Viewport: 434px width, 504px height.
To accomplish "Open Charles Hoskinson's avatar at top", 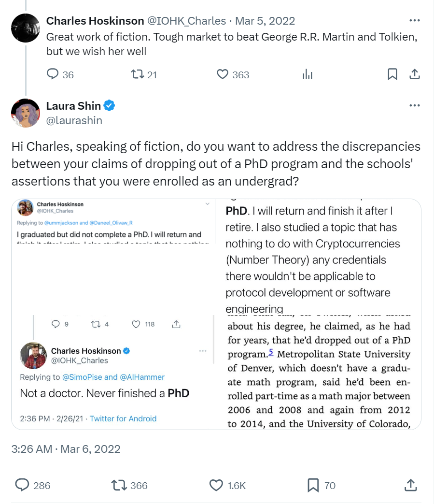I will tap(25, 28).
